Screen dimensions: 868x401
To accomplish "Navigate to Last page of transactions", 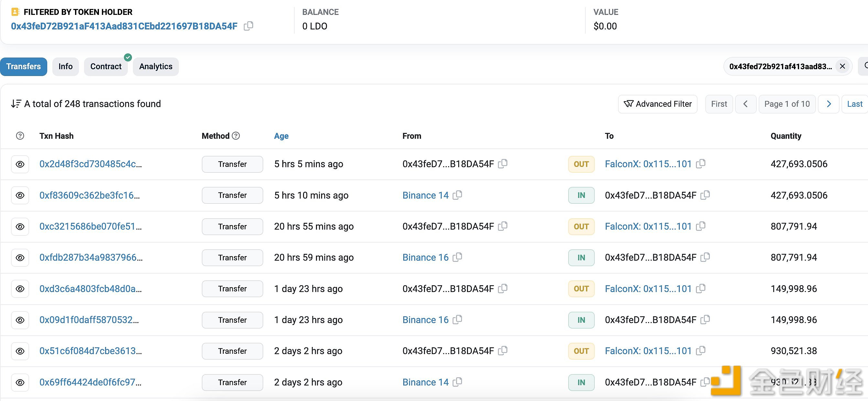I will click(855, 104).
